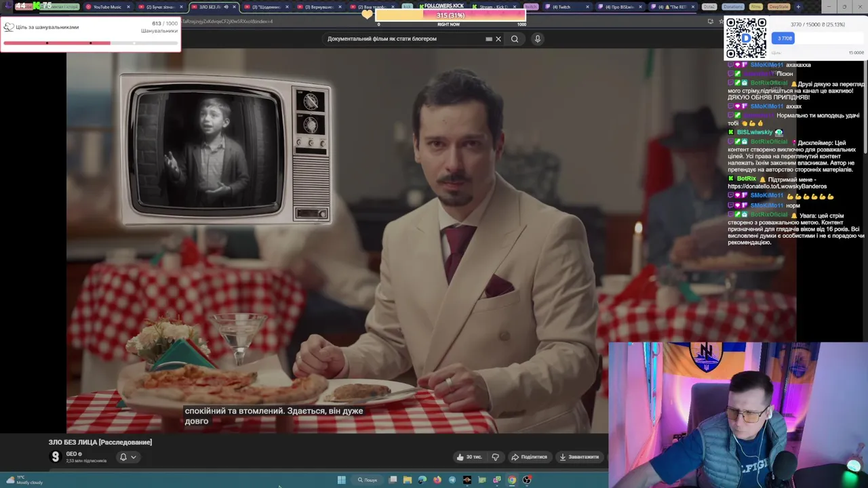Open the GEO channel avatar
Viewport: 868px width, 488px height.
pyautogui.click(x=56, y=457)
